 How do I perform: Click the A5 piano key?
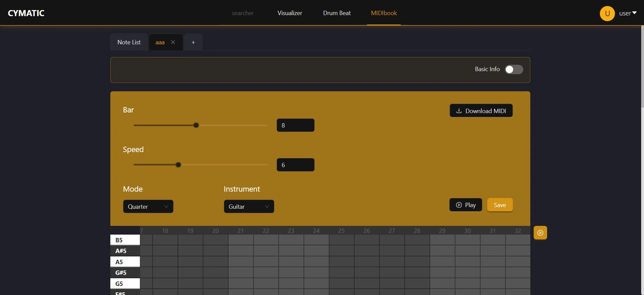[125, 262]
